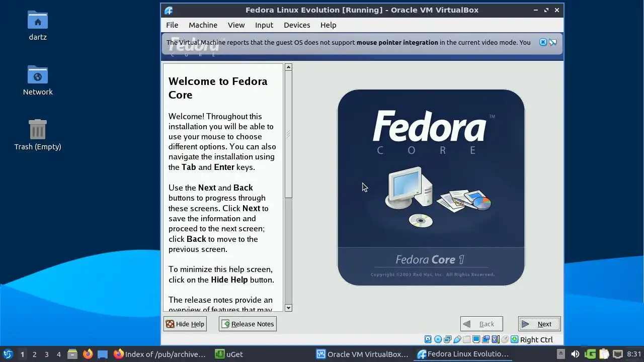Click the network connection tray icon

pos(618,354)
